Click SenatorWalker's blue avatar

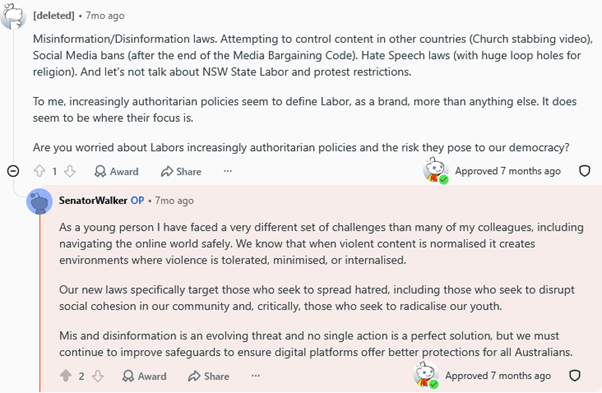pos(40,201)
